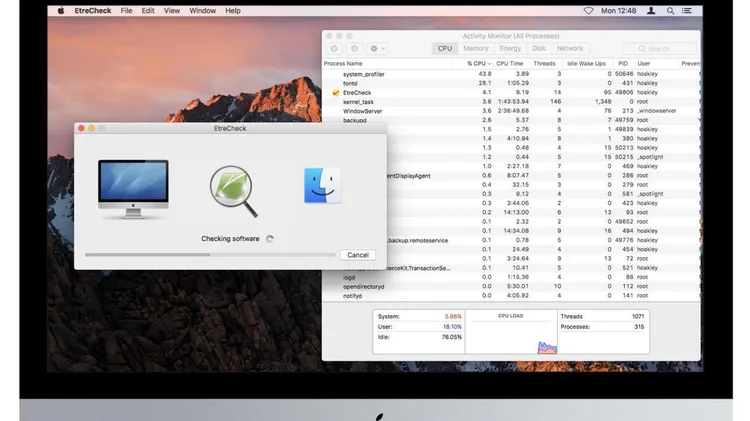
Task: Sort by Process Name column header
Action: (x=343, y=64)
